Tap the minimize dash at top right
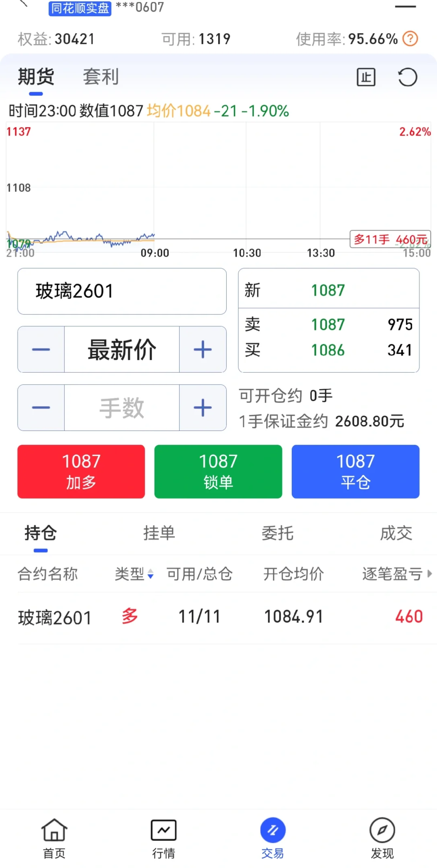This screenshot has width=437, height=868. coord(405,6)
